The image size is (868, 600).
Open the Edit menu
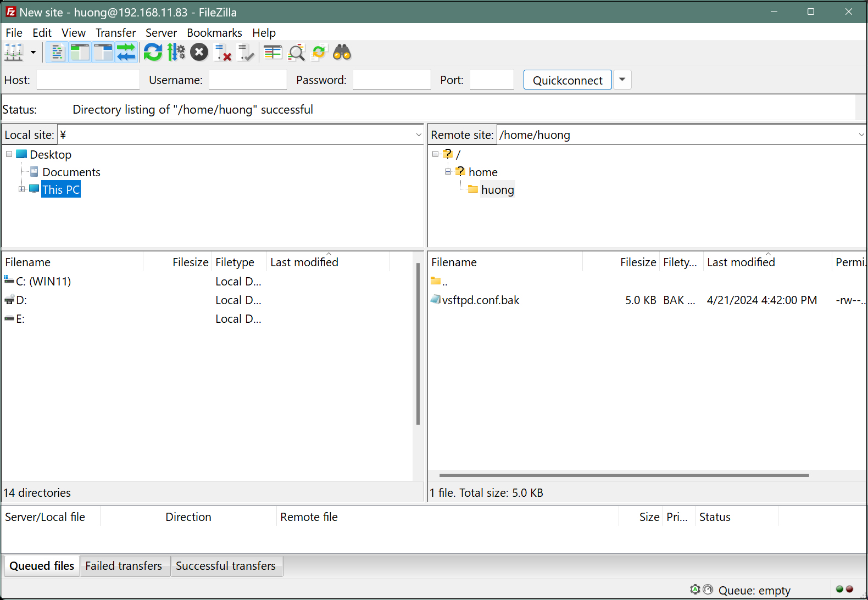(42, 33)
